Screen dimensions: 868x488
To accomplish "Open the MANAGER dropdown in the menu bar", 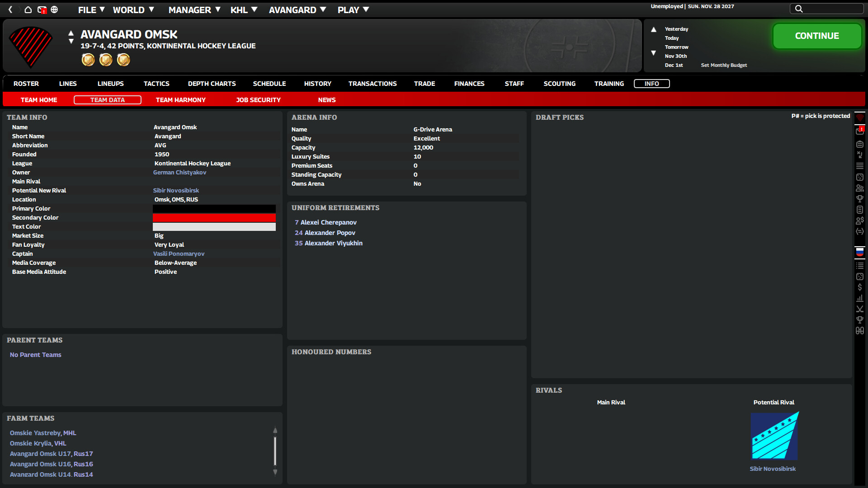I will click(x=190, y=9).
